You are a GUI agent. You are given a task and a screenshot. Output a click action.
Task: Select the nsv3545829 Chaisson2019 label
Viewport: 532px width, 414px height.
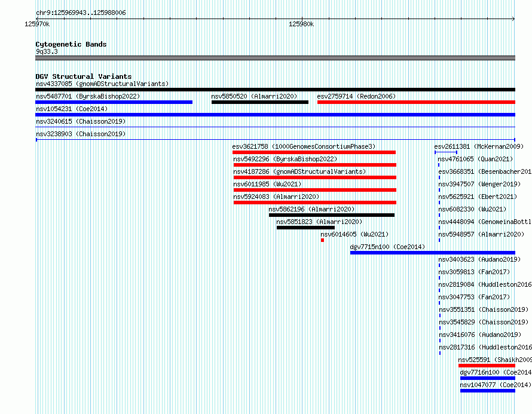coord(484,322)
